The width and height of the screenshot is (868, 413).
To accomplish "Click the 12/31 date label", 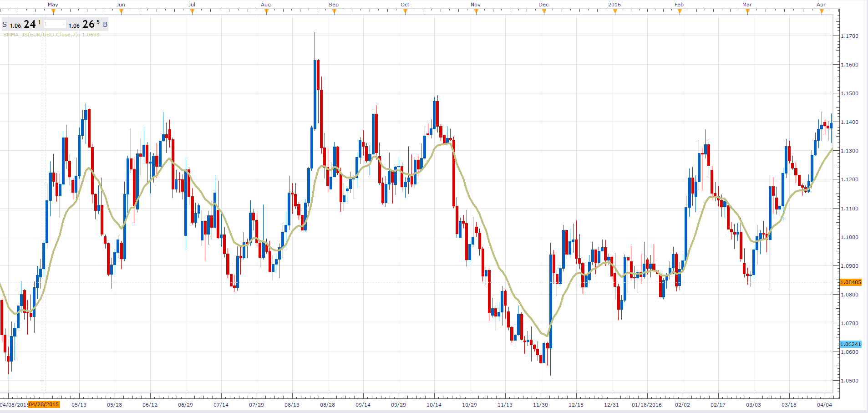I will (612, 405).
